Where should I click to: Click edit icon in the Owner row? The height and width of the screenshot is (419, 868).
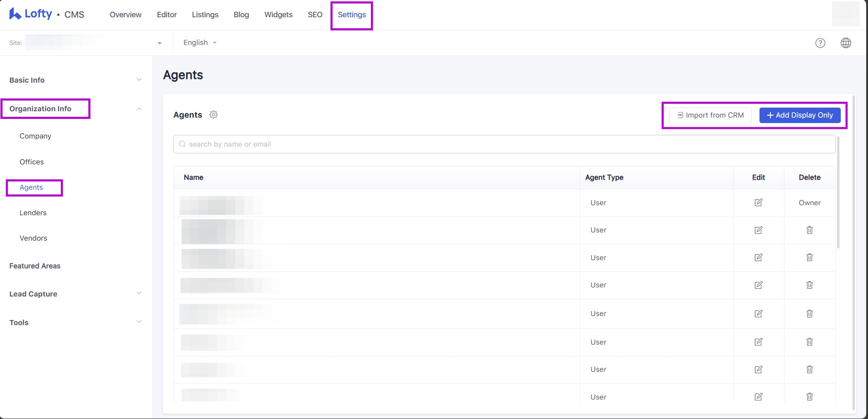(x=758, y=202)
